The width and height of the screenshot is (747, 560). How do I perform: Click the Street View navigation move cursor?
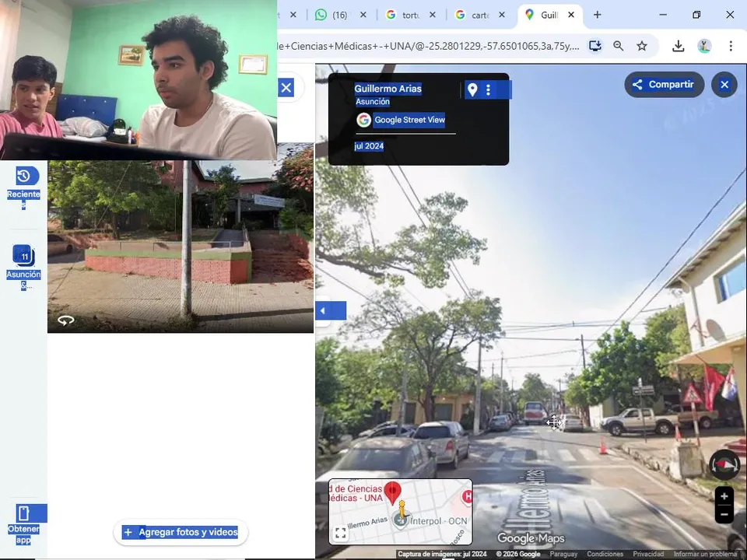(553, 422)
